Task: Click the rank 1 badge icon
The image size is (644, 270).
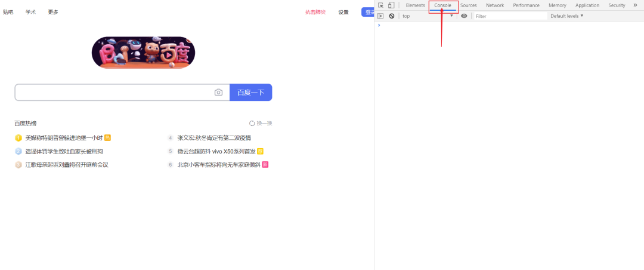Action: [x=18, y=138]
